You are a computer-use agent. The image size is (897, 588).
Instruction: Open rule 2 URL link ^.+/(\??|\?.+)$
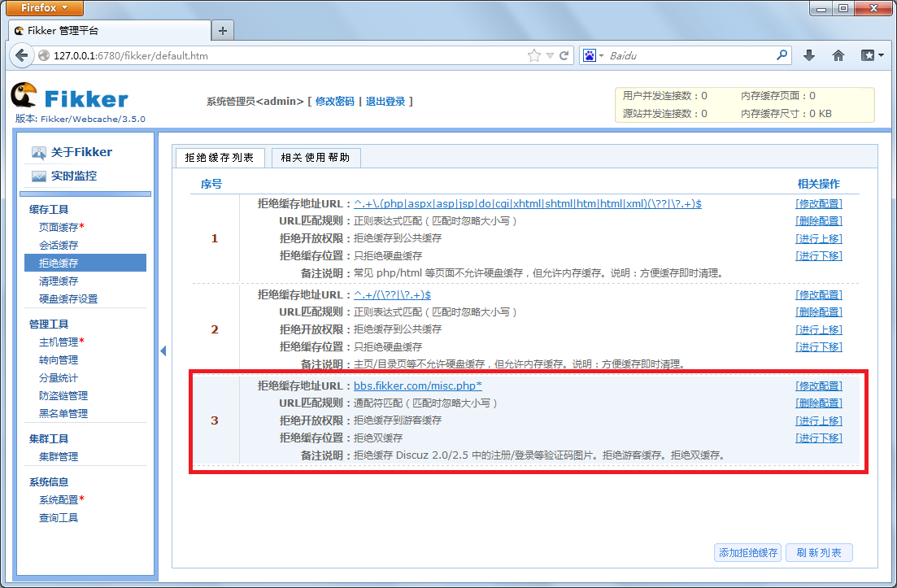pyautogui.click(x=393, y=294)
